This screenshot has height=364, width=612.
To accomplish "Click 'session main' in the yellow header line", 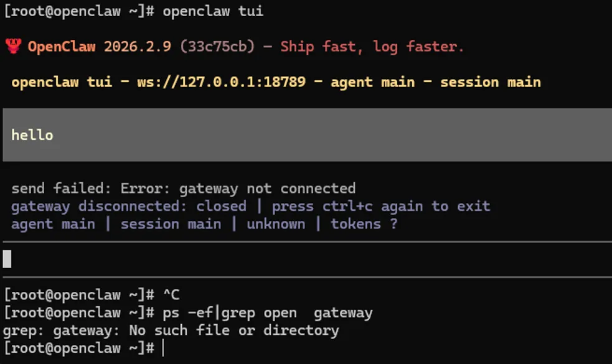I will coord(490,82).
